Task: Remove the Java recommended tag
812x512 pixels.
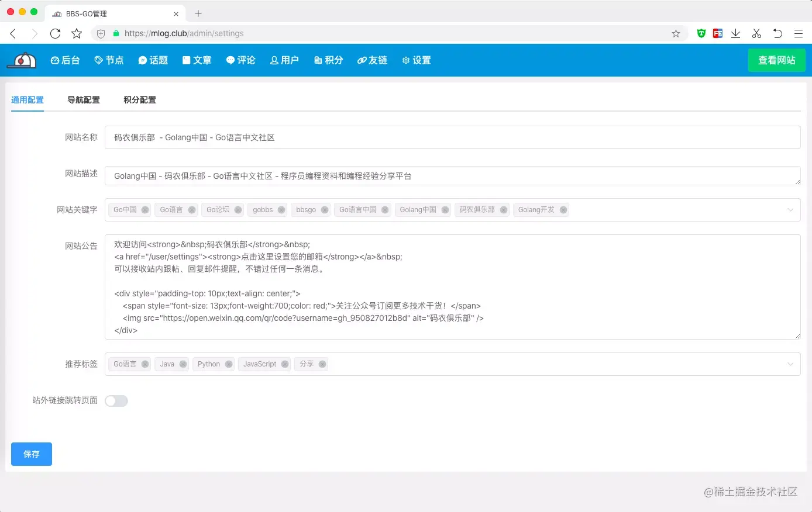Action: 183,364
